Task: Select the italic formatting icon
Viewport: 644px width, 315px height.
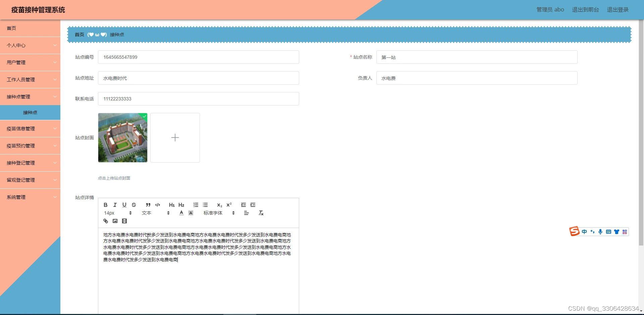Action: pyautogui.click(x=115, y=205)
